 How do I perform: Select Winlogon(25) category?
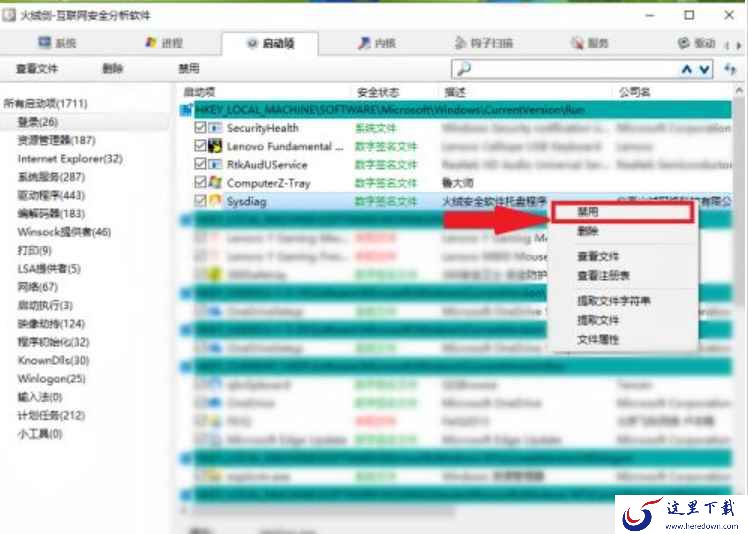click(x=52, y=378)
